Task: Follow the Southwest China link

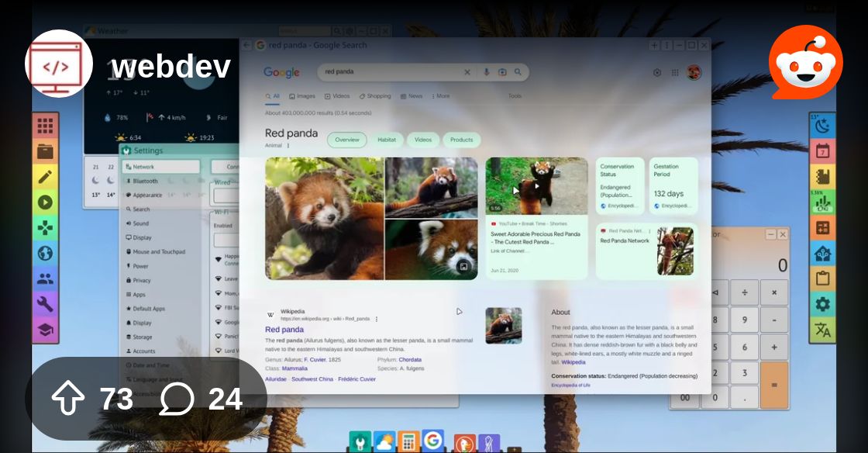Action: pos(312,379)
